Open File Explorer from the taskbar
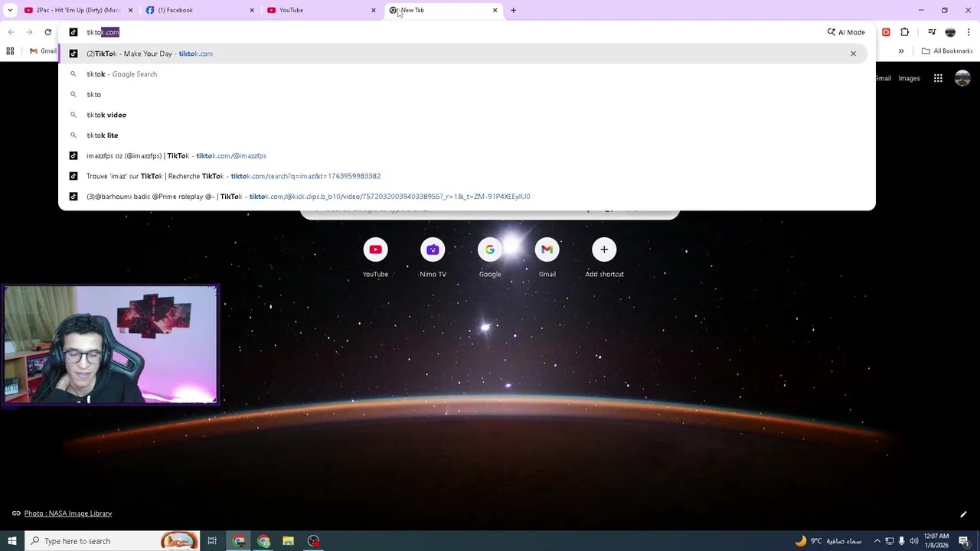 [x=288, y=541]
